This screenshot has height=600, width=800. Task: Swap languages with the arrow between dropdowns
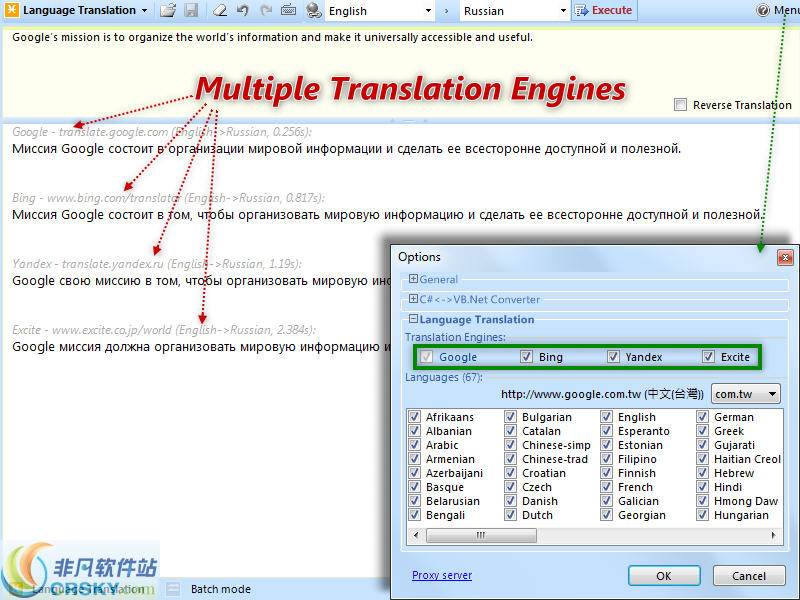click(x=446, y=11)
